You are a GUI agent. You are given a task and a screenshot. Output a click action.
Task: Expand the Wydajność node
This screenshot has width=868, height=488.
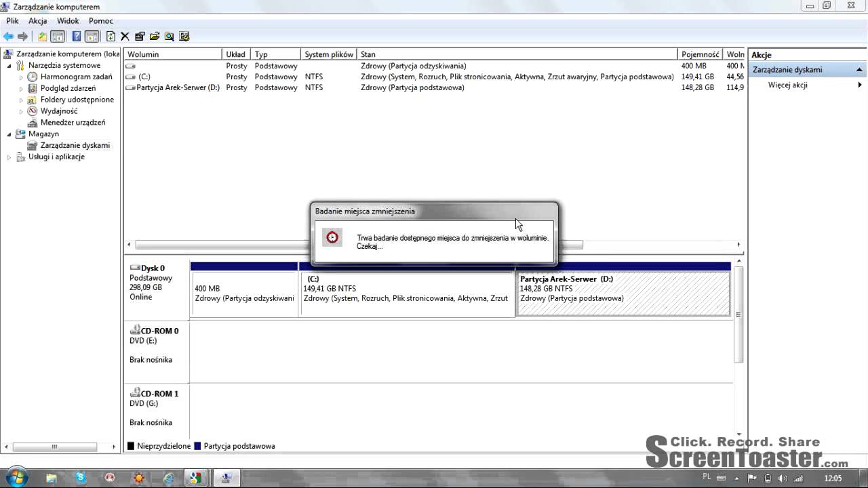click(20, 111)
